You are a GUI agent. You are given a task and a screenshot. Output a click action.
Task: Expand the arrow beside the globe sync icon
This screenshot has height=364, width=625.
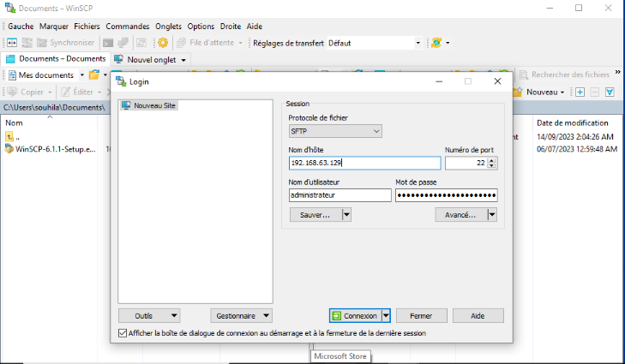[x=448, y=43]
